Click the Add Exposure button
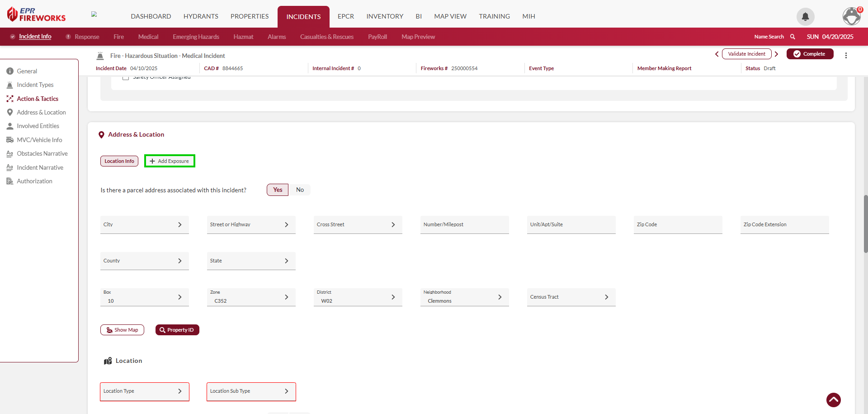The image size is (868, 414). pyautogui.click(x=170, y=161)
